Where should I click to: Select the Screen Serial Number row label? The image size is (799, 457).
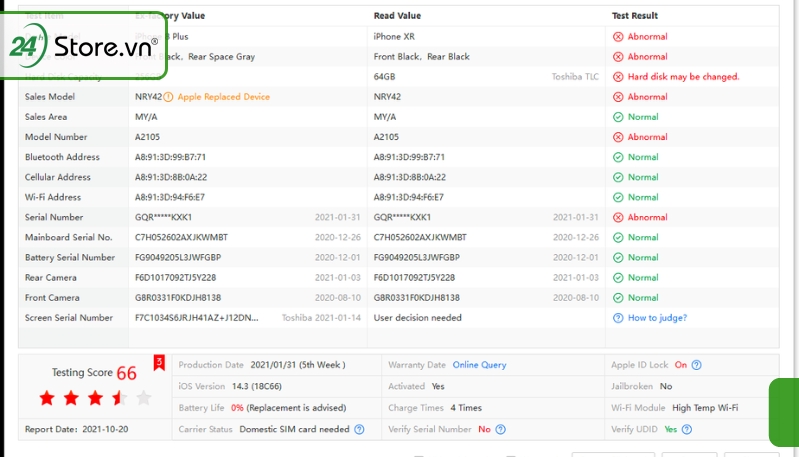coord(69,318)
